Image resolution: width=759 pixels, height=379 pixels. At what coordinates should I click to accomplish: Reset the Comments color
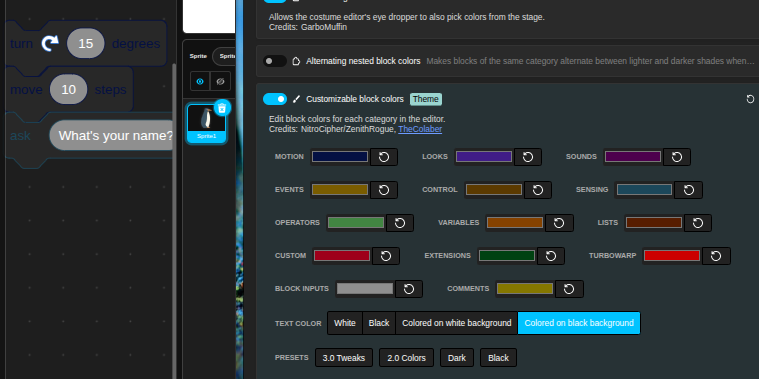569,289
